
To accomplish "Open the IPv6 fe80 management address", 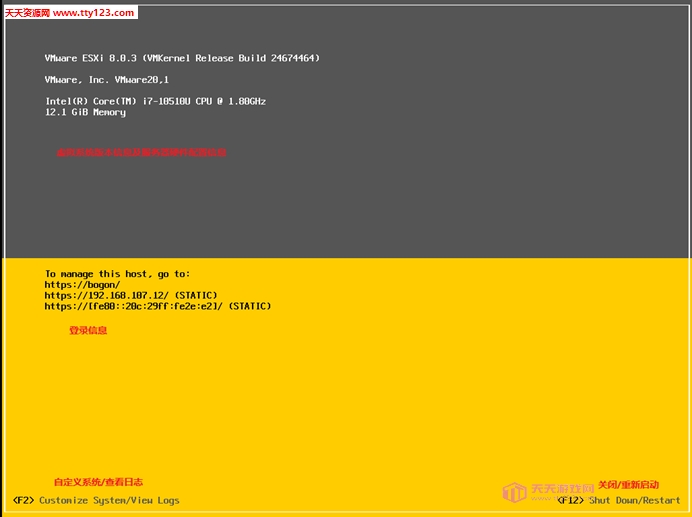I will 158,306.
